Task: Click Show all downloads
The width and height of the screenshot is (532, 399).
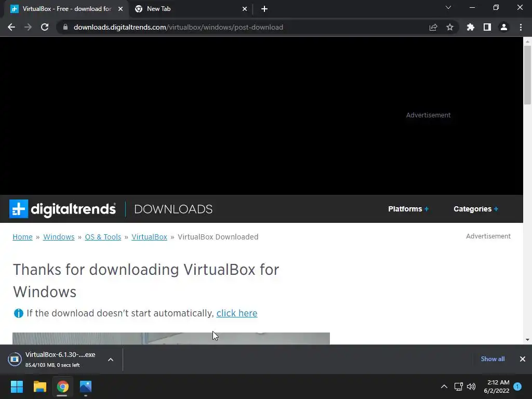Action: click(493, 359)
